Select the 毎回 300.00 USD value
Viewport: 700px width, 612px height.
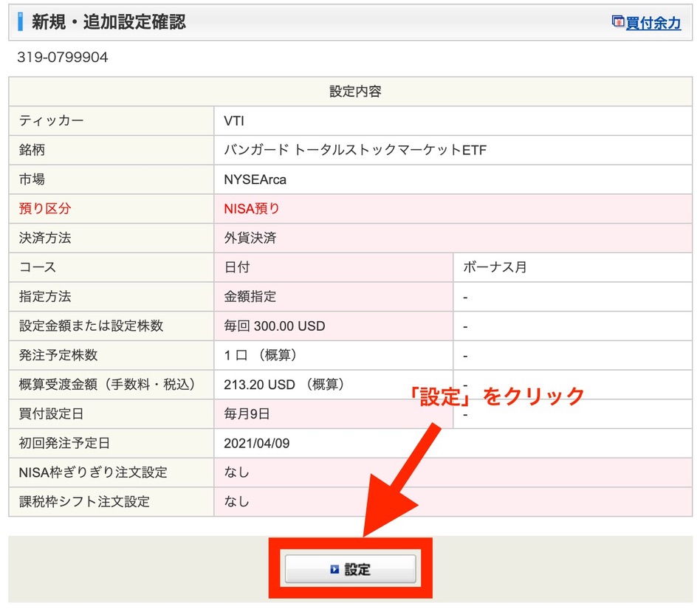pos(275,326)
